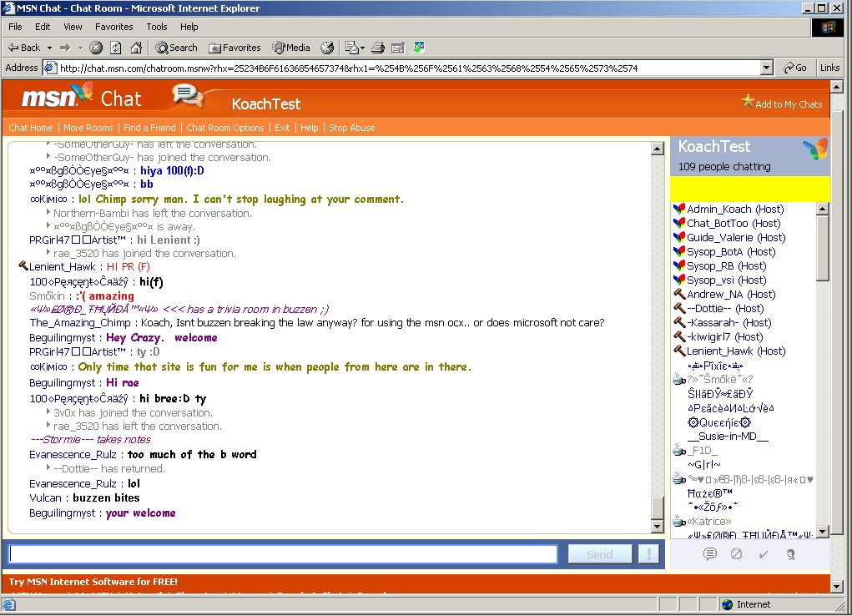Viewport: 852px width, 616px height.
Task: Click the Add to My Chats star
Action: click(748, 101)
